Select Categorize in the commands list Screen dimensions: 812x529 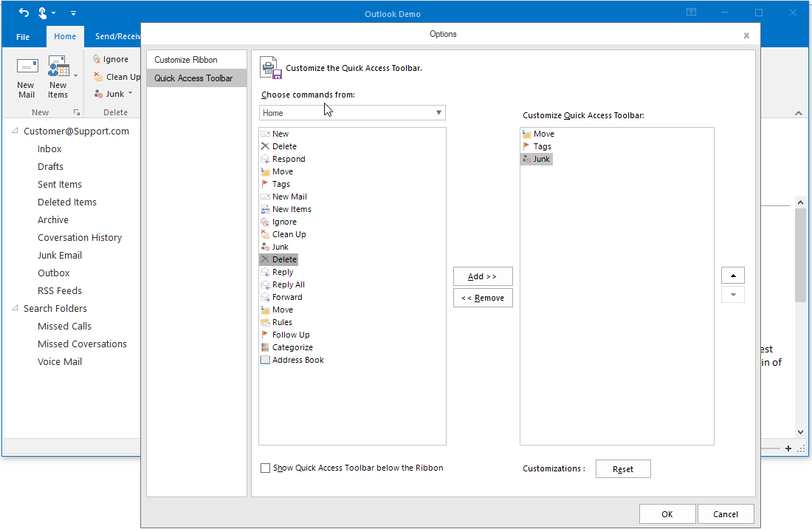tap(292, 347)
